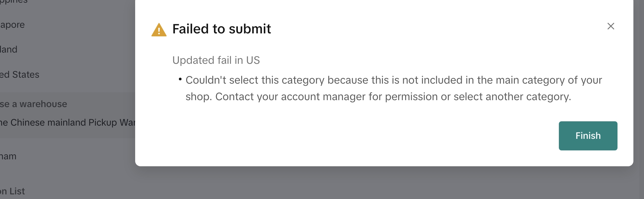The width and height of the screenshot is (644, 199).
Task: Click the dimmed backdrop below the dialog
Action: point(364,183)
